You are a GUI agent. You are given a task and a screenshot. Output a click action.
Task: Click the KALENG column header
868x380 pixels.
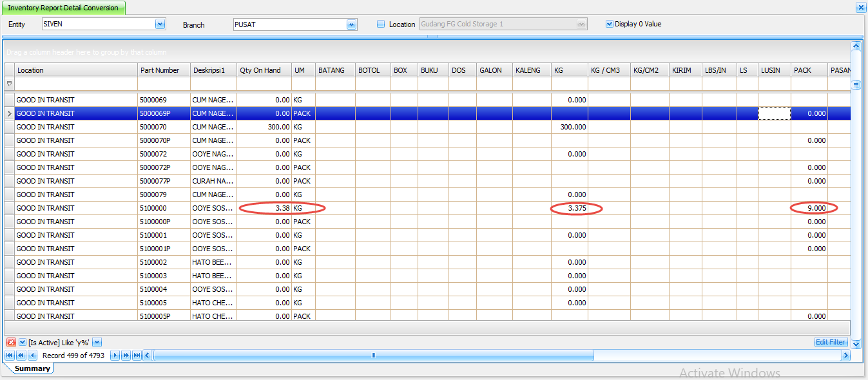click(532, 70)
